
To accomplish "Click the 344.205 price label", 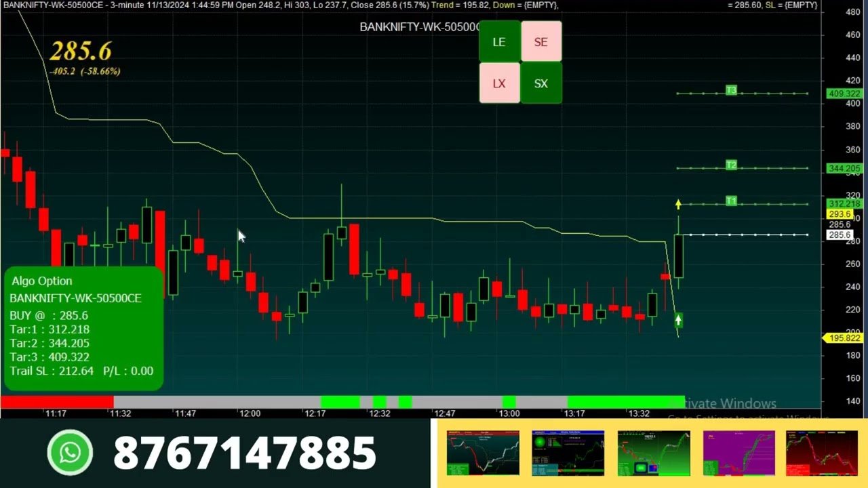I will [844, 168].
